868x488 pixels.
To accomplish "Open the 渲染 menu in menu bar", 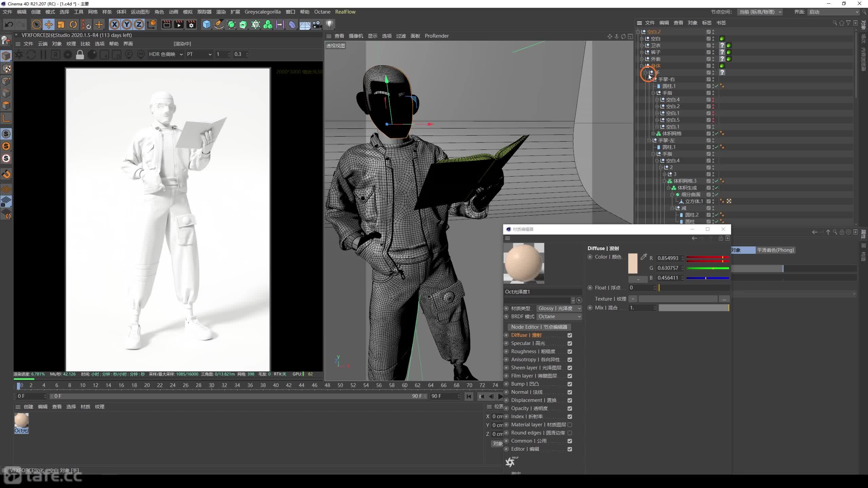I will coord(221,12).
